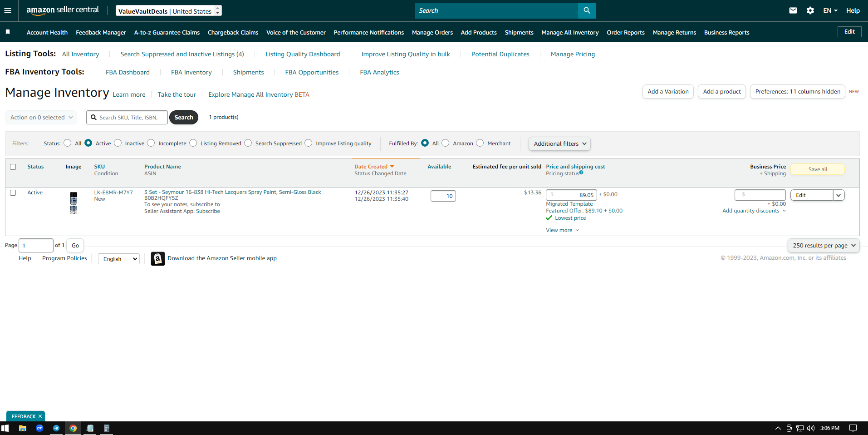Open the settings gear icon
This screenshot has width=868, height=435.
click(x=810, y=10)
